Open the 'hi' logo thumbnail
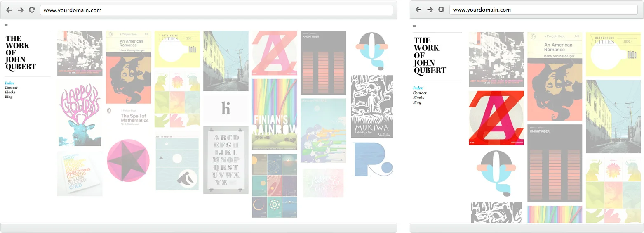This screenshot has height=233, width=644. click(x=226, y=109)
